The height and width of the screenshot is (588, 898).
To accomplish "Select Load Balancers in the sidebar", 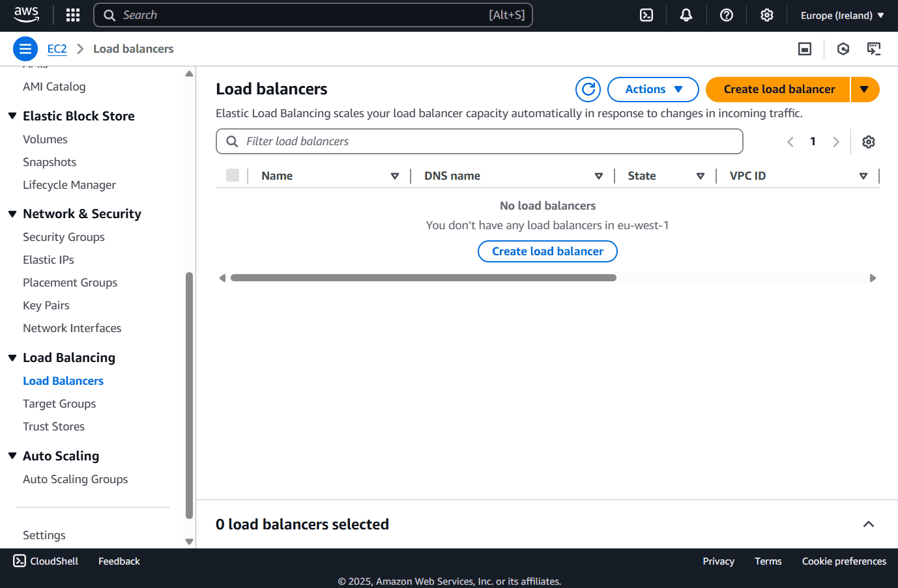I will click(x=63, y=381).
